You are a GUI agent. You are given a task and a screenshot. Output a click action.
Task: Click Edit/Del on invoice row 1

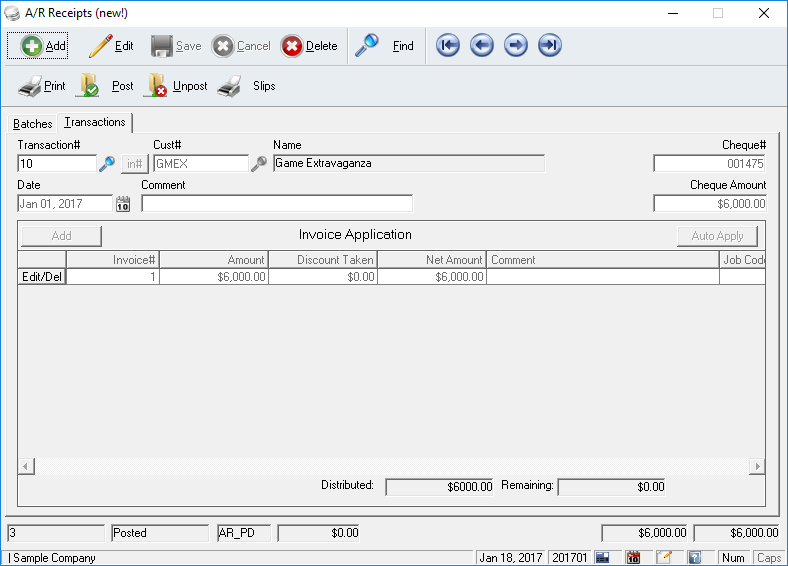(41, 277)
